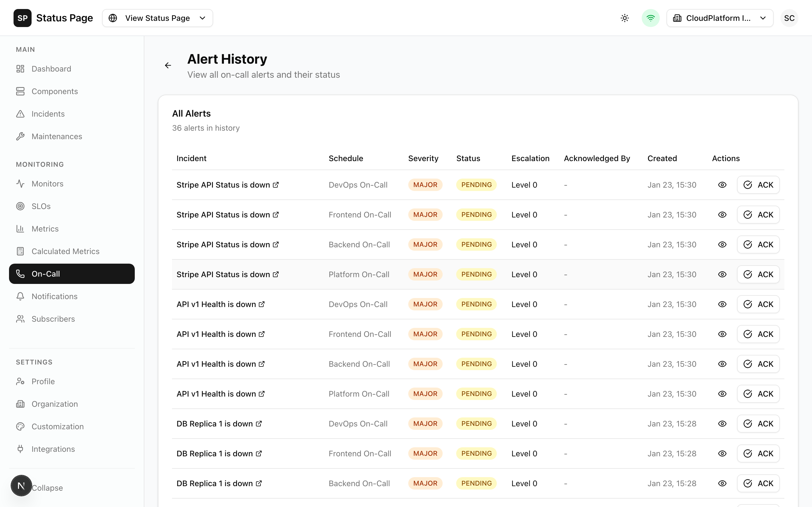Open the CloudPlatform organization selector

720,18
